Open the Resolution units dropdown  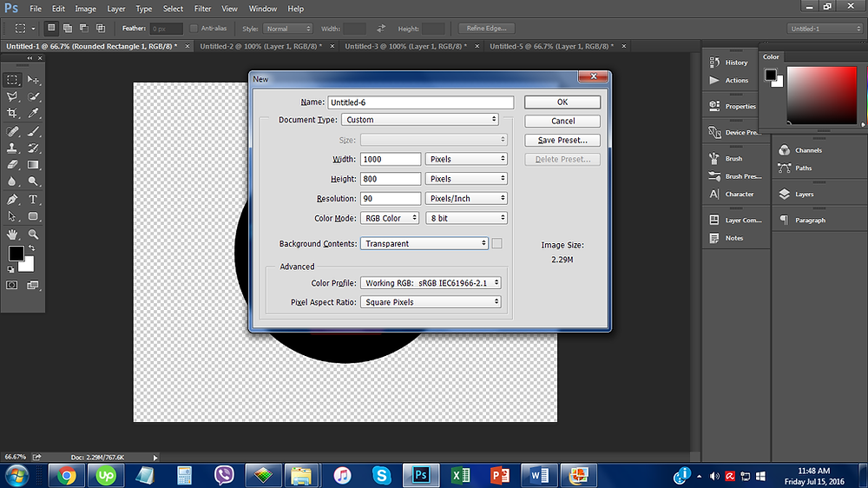(466, 198)
